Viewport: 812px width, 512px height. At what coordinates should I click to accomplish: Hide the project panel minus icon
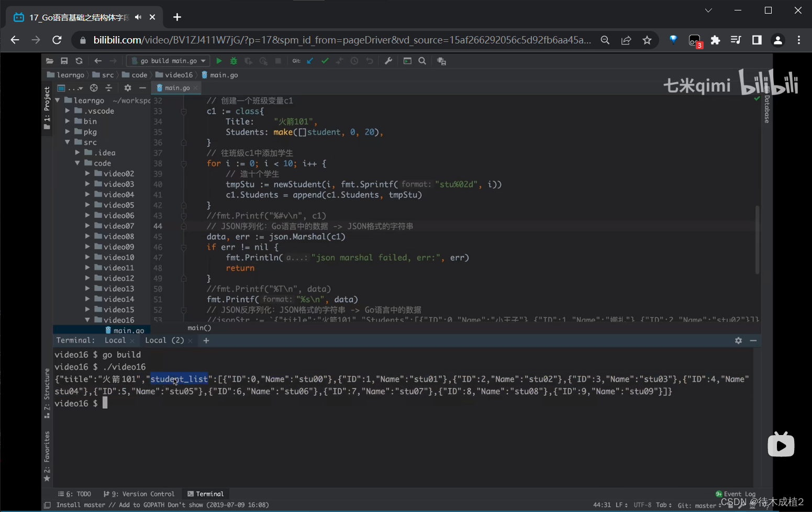[142, 88]
